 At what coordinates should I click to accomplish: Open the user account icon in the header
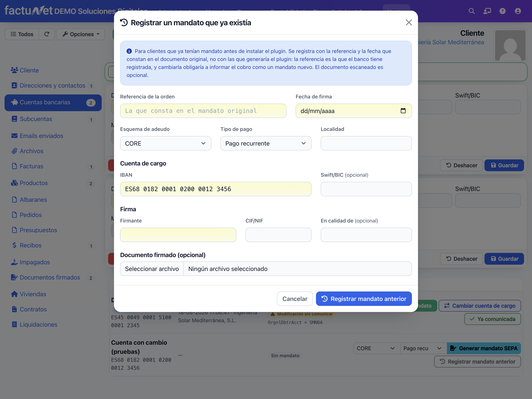pos(518,11)
